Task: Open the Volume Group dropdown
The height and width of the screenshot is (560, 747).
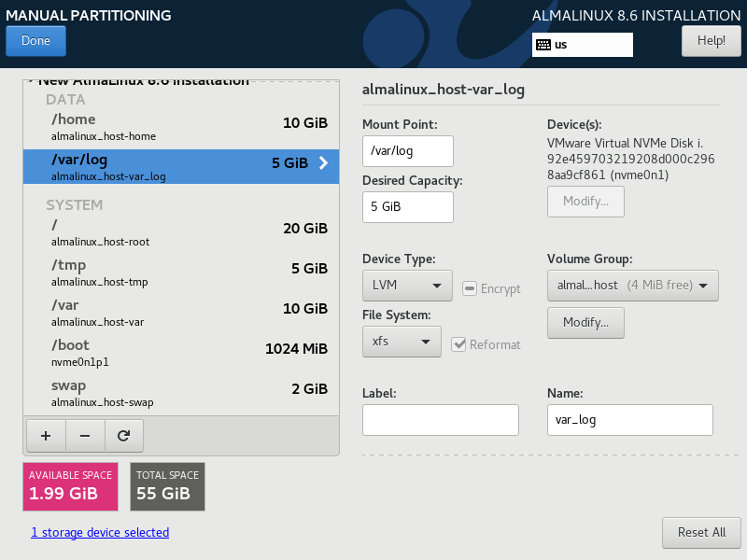Action: (x=633, y=286)
